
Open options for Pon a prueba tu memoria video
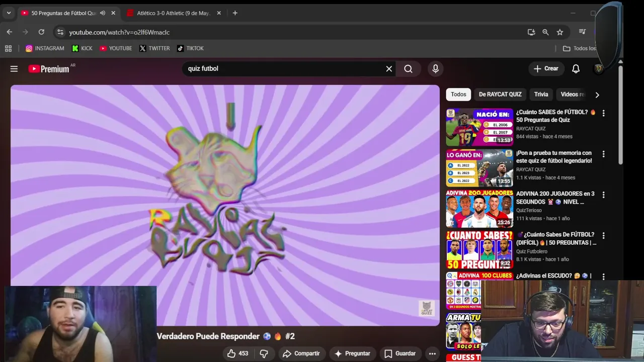click(x=603, y=154)
